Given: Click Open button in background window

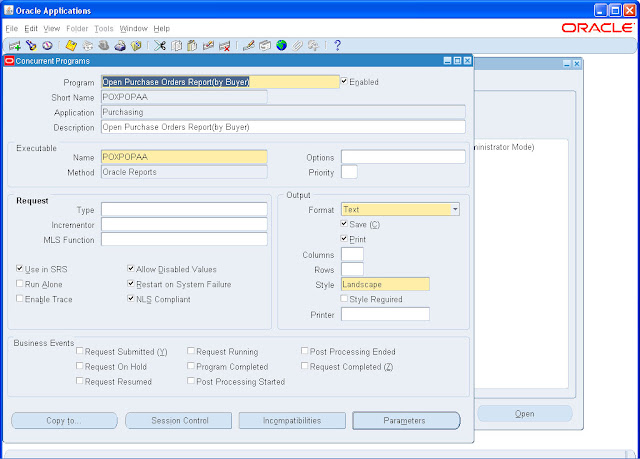Looking at the screenshot, I should pos(524,414).
